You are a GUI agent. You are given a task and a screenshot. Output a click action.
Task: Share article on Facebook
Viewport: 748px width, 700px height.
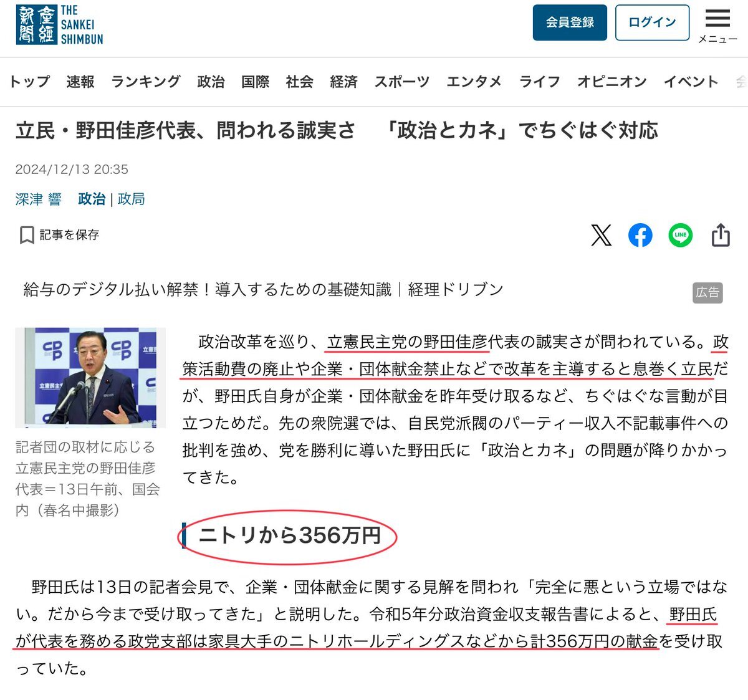[x=640, y=235]
